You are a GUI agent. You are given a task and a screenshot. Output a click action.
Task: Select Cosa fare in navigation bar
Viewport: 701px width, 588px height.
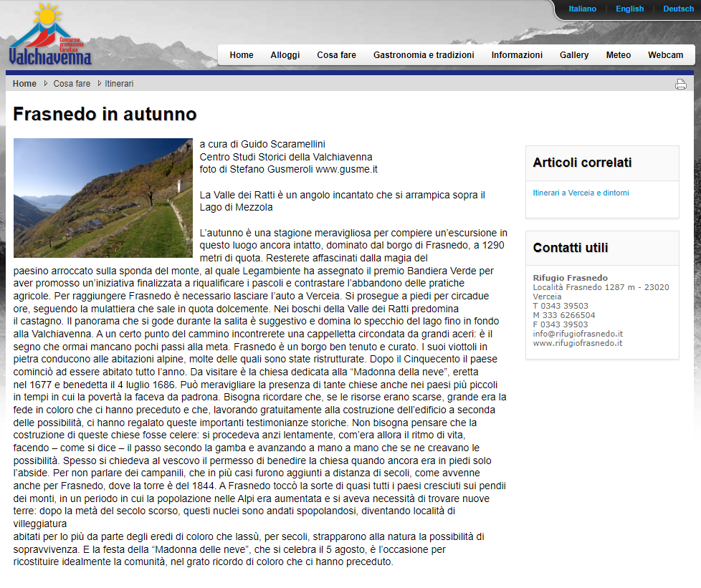(336, 55)
